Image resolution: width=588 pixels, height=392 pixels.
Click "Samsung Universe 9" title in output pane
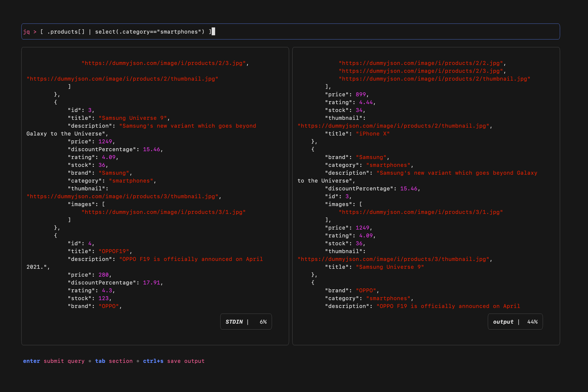(x=390, y=267)
